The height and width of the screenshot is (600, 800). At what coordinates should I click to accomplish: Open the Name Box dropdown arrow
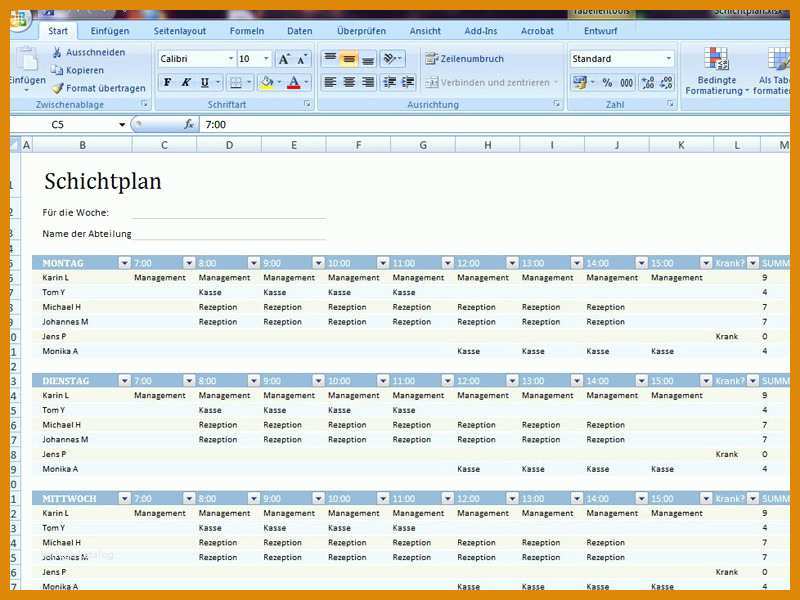122,124
